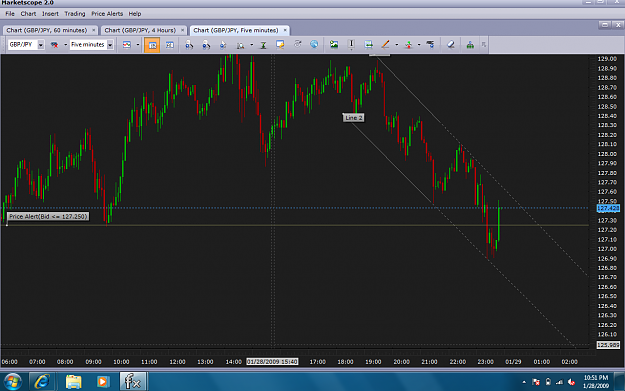Click the fx Marketscope taskbar button
The height and width of the screenshot is (391, 625).
point(133,381)
